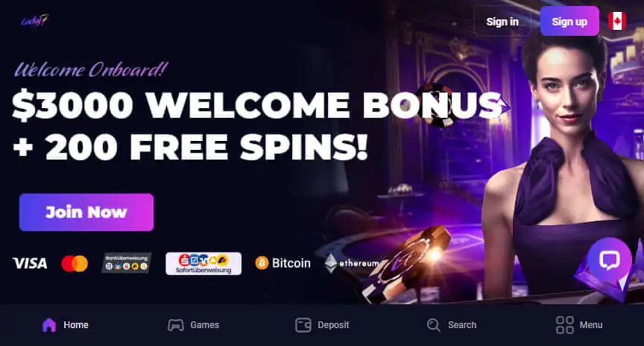
Task: Click the Deposit wallet icon
Action: 303,325
